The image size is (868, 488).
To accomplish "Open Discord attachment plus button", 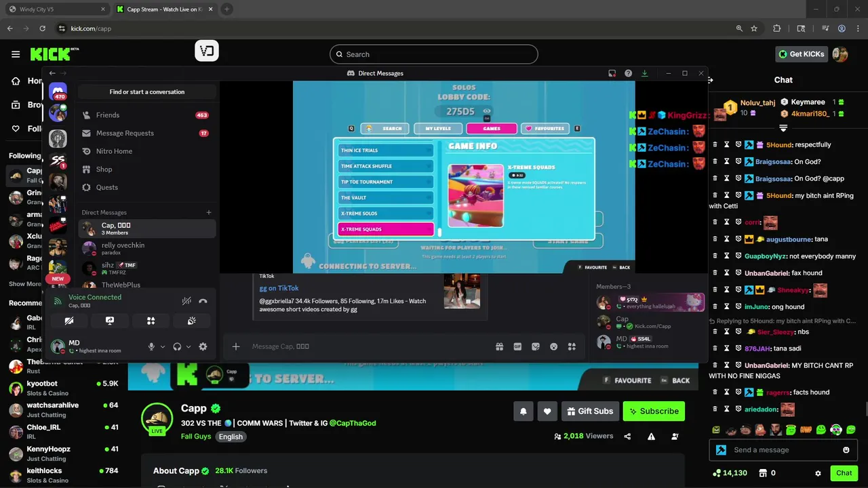I will click(x=236, y=346).
